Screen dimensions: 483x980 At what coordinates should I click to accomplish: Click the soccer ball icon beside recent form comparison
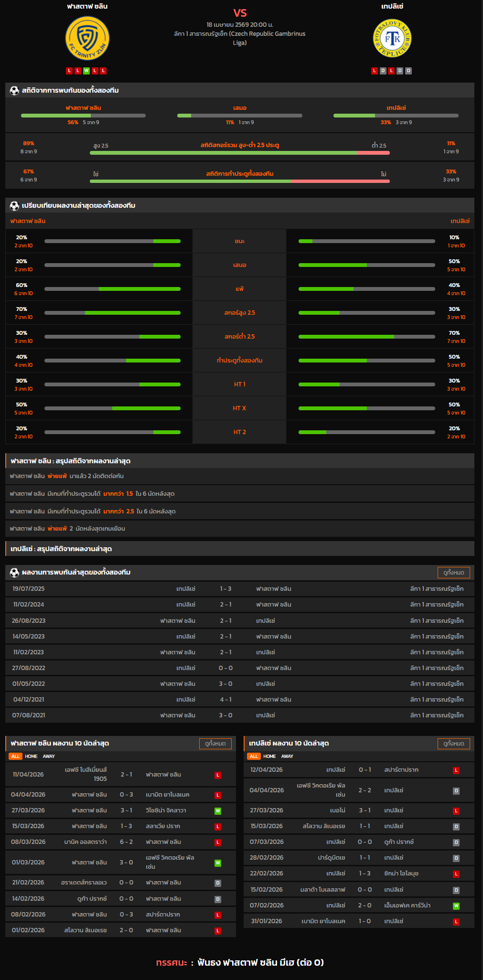[14, 205]
